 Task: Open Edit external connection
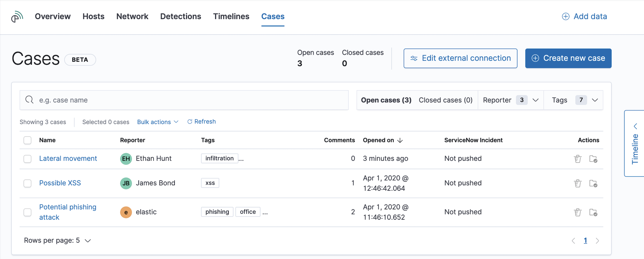[x=460, y=58]
